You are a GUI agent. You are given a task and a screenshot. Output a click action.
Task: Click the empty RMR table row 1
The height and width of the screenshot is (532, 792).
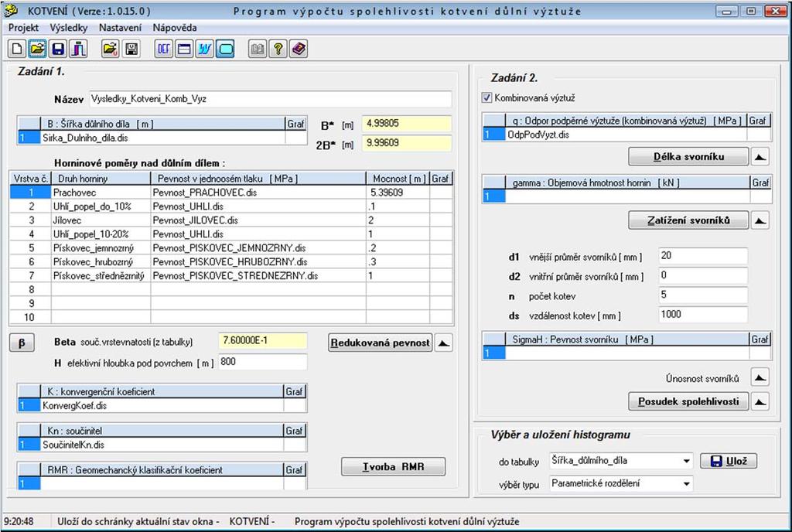click(x=162, y=483)
